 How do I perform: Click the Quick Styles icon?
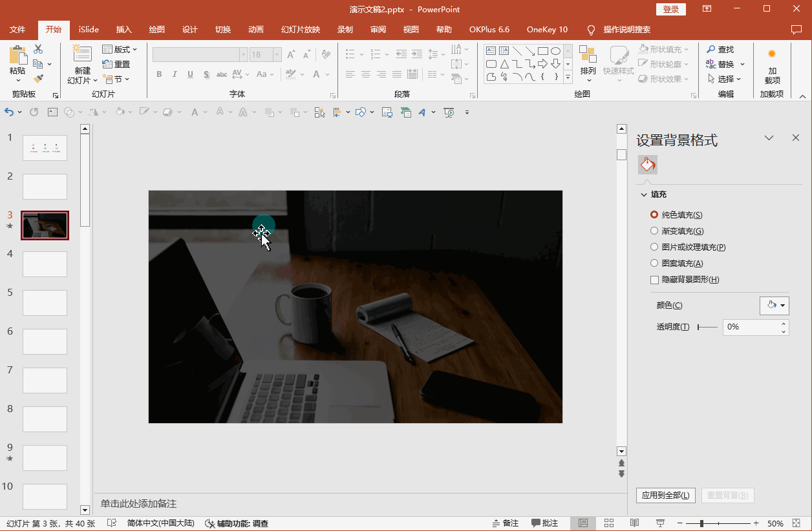click(619, 55)
